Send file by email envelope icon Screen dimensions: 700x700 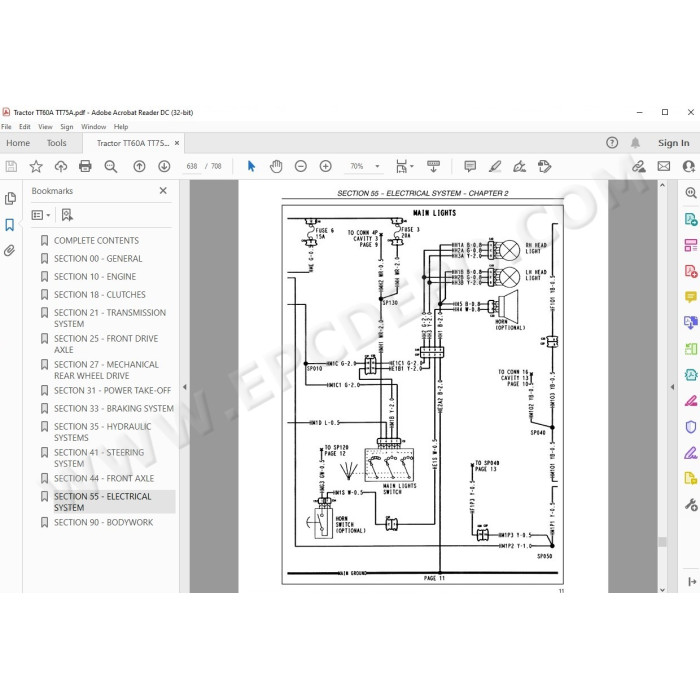coord(664,167)
